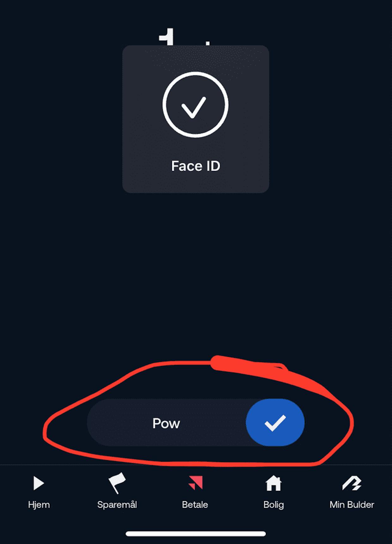Viewport: 392px width, 544px height.
Task: Tap the white home indicator bar
Action: (x=196, y=534)
